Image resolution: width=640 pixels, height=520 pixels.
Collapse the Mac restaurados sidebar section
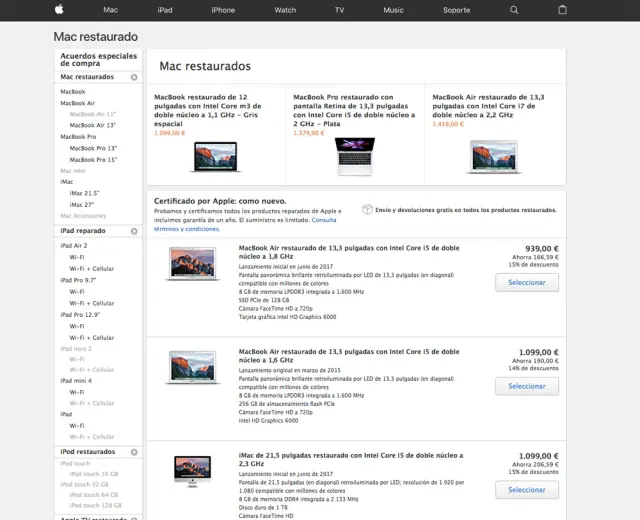click(134, 77)
